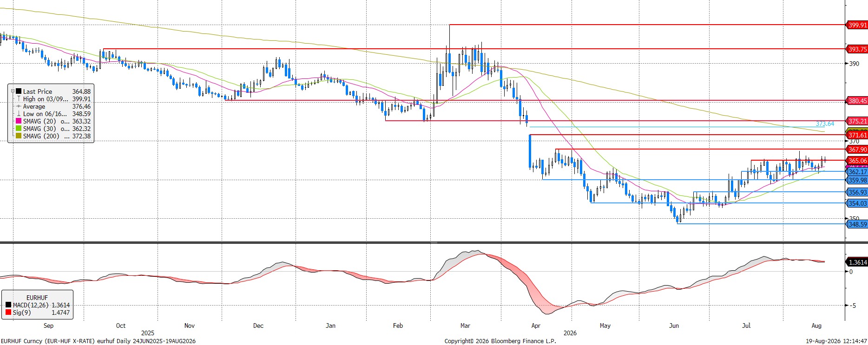
Task: Click the magenta SMAVG (20) swatch
Action: (19, 121)
